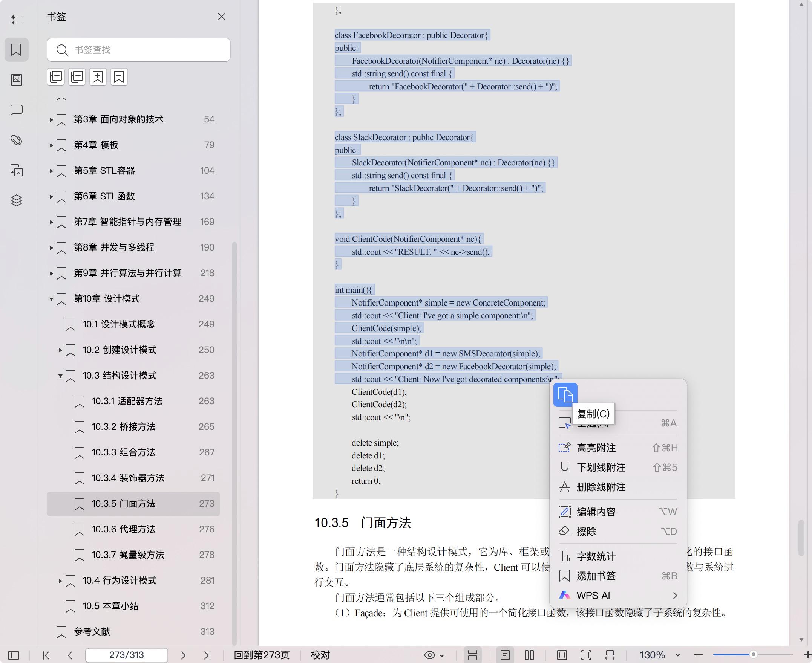The width and height of the screenshot is (812, 663).
Task: Click the zoom out minus button
Action: pos(698,655)
